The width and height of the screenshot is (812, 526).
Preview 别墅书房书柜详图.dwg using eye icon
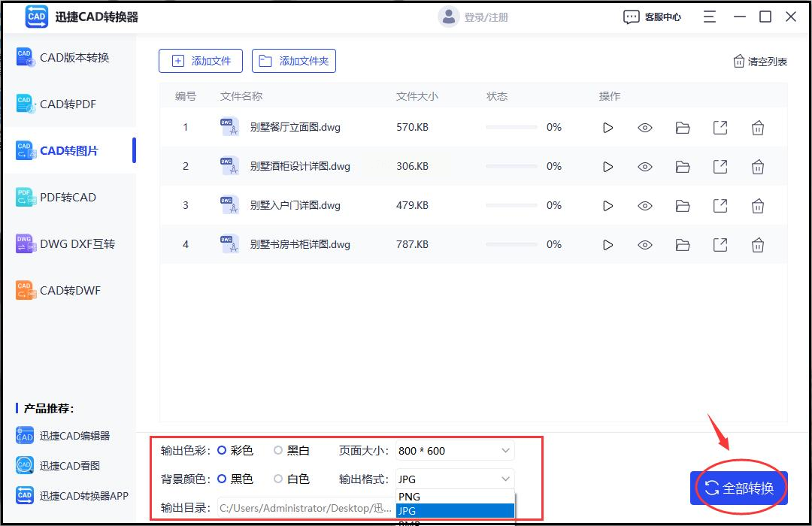coord(645,245)
